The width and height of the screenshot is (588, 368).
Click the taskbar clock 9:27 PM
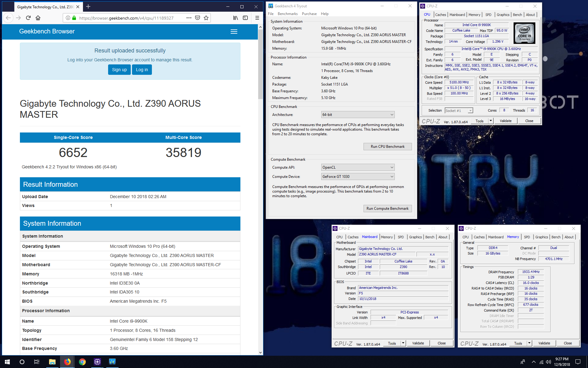point(562,362)
